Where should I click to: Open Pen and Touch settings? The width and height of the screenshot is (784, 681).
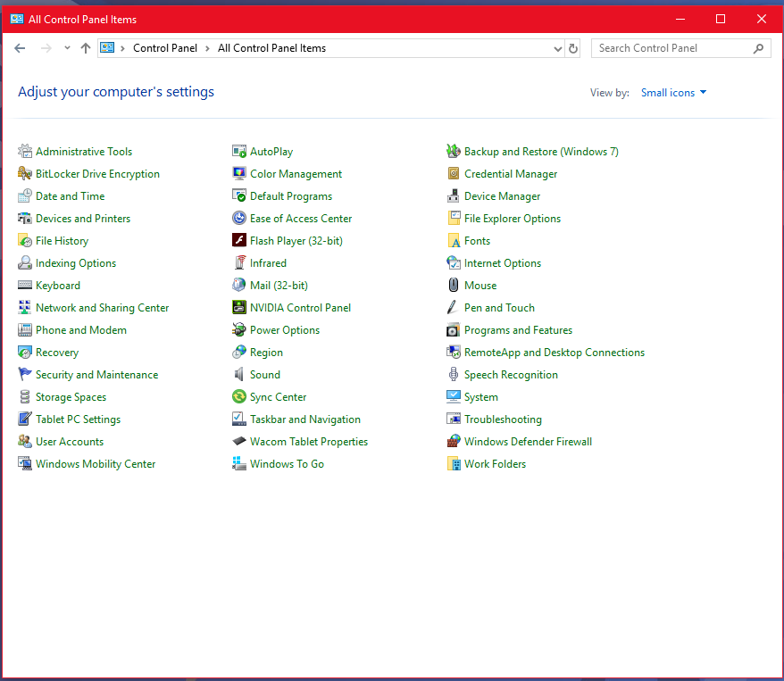click(499, 308)
